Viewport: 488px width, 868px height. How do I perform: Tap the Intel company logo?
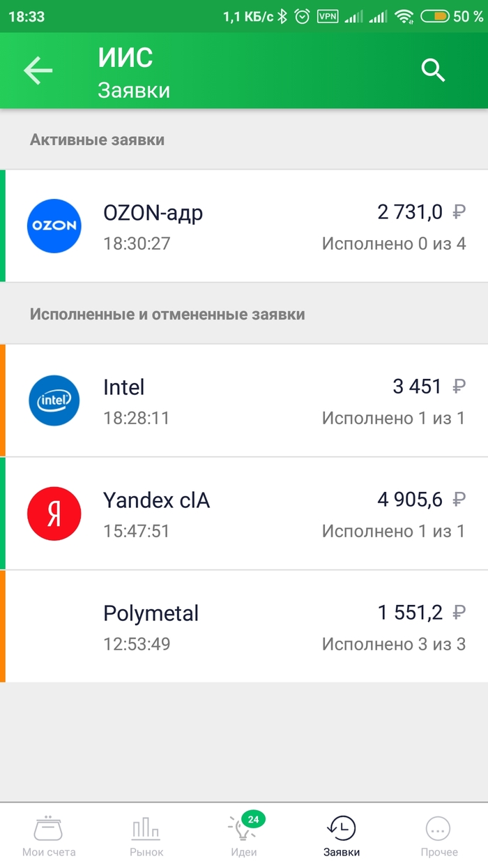[54, 401]
